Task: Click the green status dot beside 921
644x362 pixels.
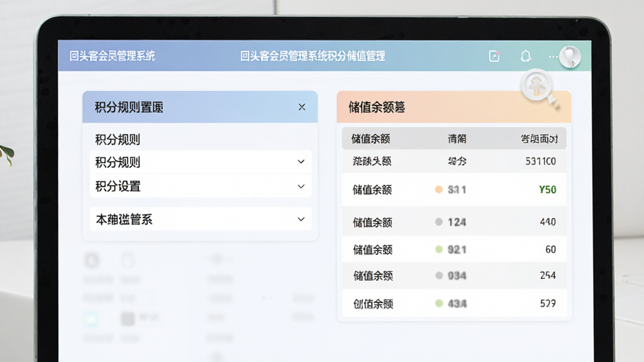Action: (x=438, y=249)
